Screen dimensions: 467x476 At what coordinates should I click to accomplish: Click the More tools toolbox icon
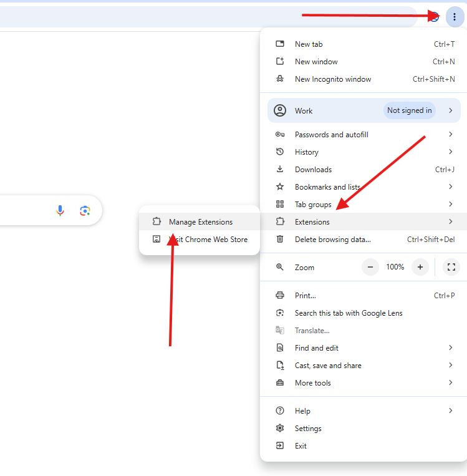[280, 383]
